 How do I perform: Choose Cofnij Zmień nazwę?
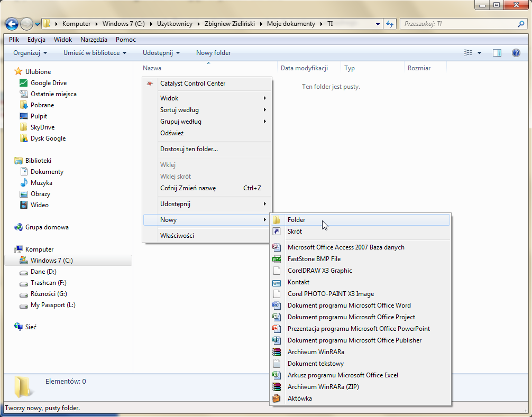pyautogui.click(x=207, y=188)
